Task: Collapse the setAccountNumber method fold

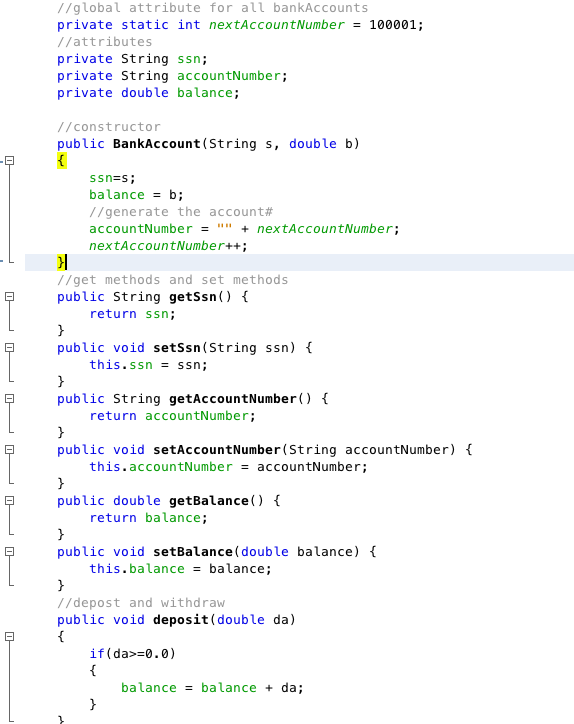Action: click(x=9, y=450)
